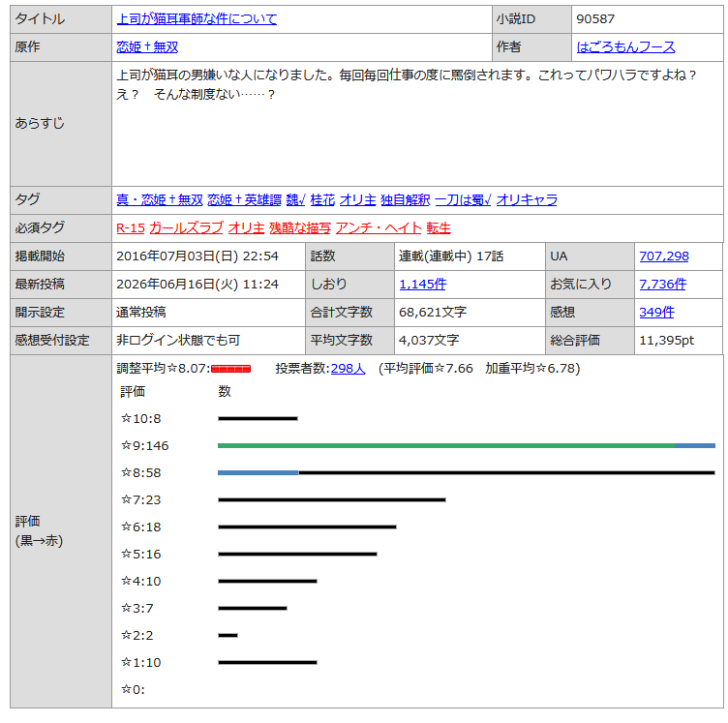
Task: Click the ☆6 rating bar
Action: click(x=307, y=527)
